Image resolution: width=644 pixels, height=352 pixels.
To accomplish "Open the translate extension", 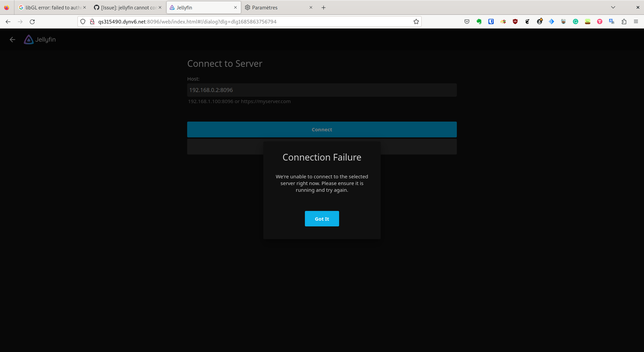I will [612, 21].
